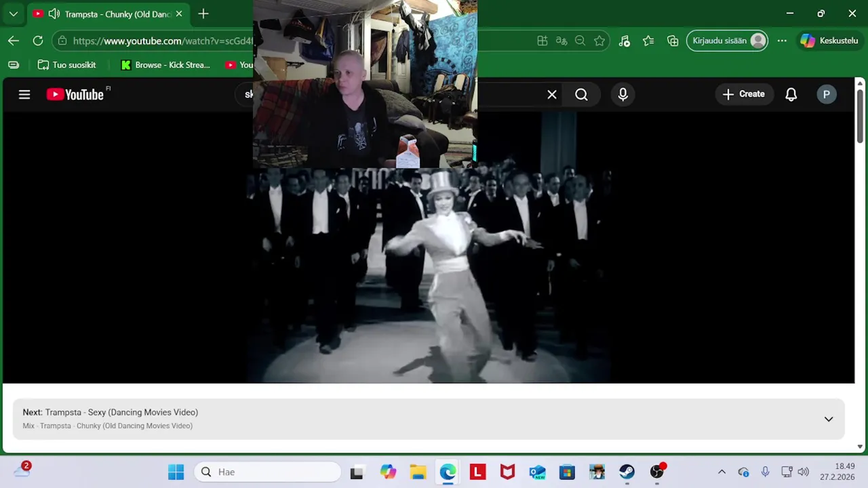Image resolution: width=868 pixels, height=488 pixels.
Task: Close the Trampsta - Chunky tab
Action: [179, 14]
